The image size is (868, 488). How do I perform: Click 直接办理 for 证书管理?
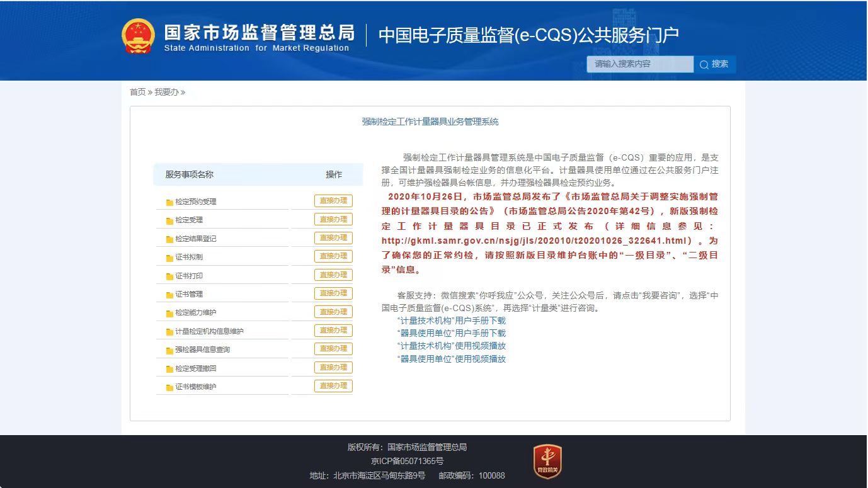point(333,293)
